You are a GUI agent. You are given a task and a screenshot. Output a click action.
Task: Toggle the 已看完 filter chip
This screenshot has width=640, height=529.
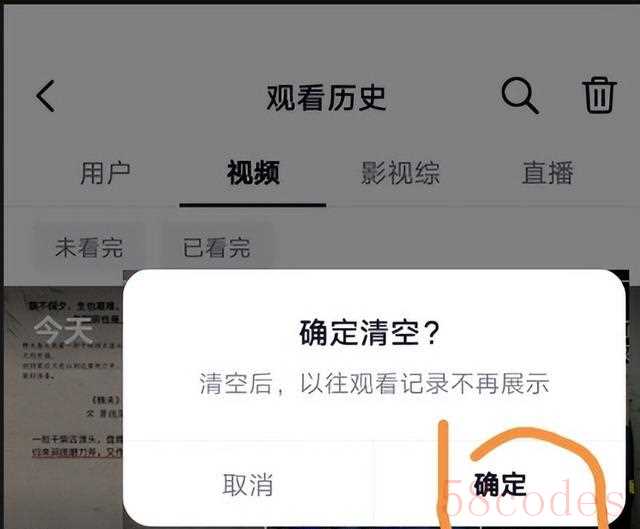point(217,247)
